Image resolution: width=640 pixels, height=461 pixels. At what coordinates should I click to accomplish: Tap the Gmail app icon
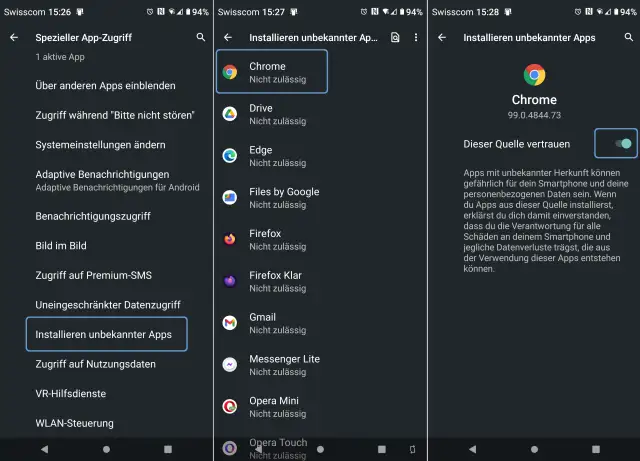[229, 323]
